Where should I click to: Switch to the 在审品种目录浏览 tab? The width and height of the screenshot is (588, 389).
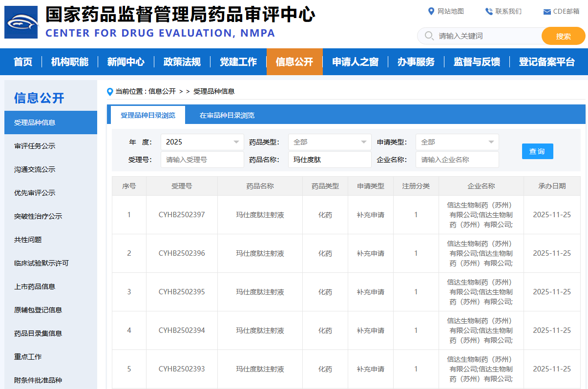tap(227, 116)
